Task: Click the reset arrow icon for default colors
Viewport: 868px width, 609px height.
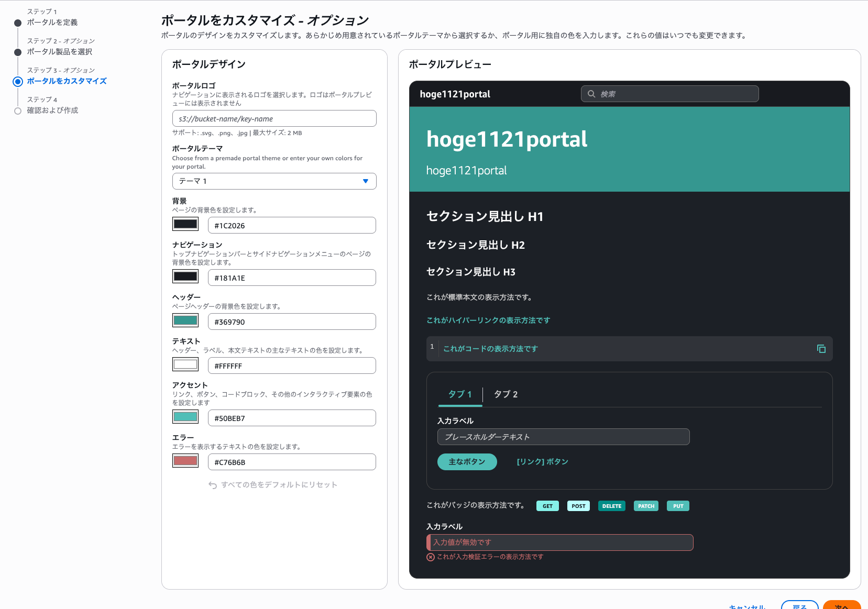Action: pyautogui.click(x=213, y=485)
